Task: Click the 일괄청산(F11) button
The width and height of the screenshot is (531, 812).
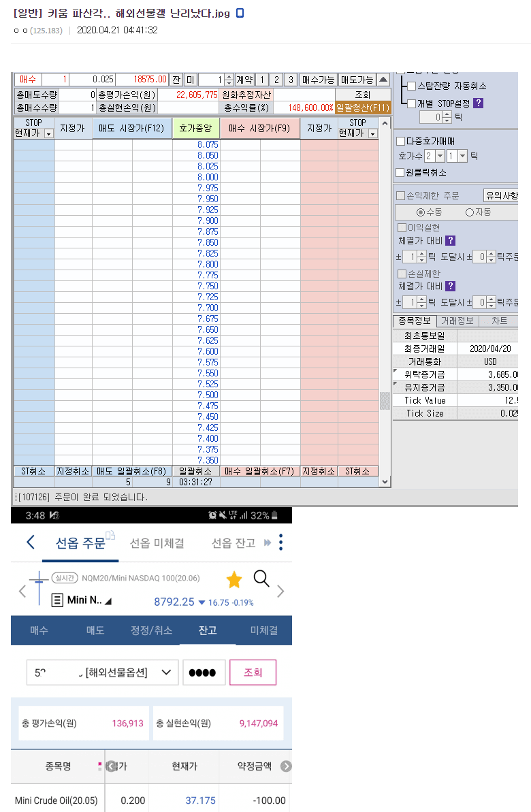Action: (363, 108)
